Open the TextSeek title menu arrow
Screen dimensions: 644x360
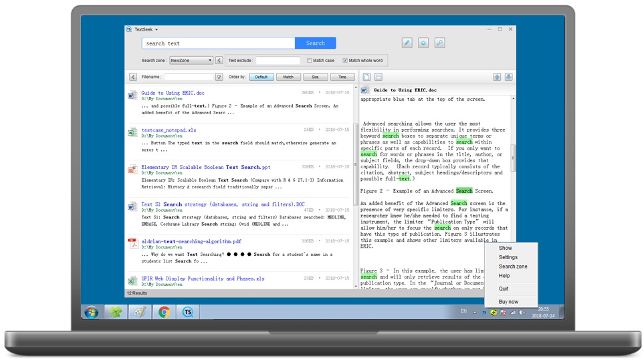(156, 29)
